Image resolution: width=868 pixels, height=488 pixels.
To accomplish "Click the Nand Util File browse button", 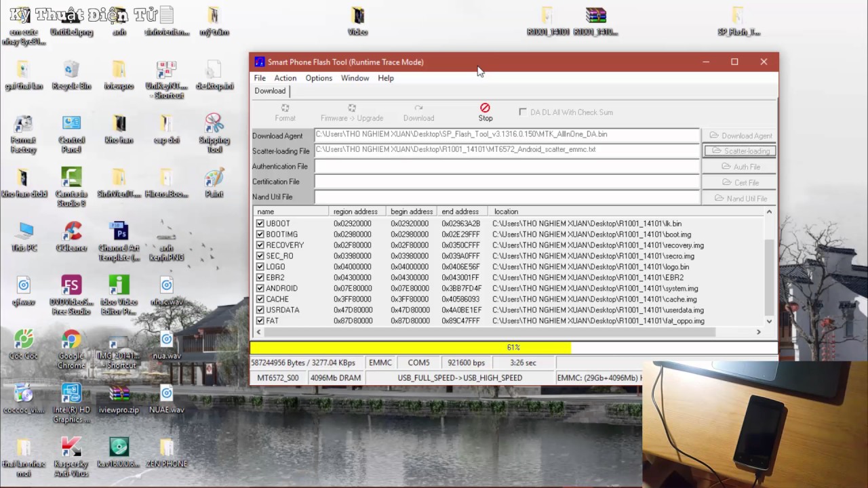I will [x=740, y=199].
